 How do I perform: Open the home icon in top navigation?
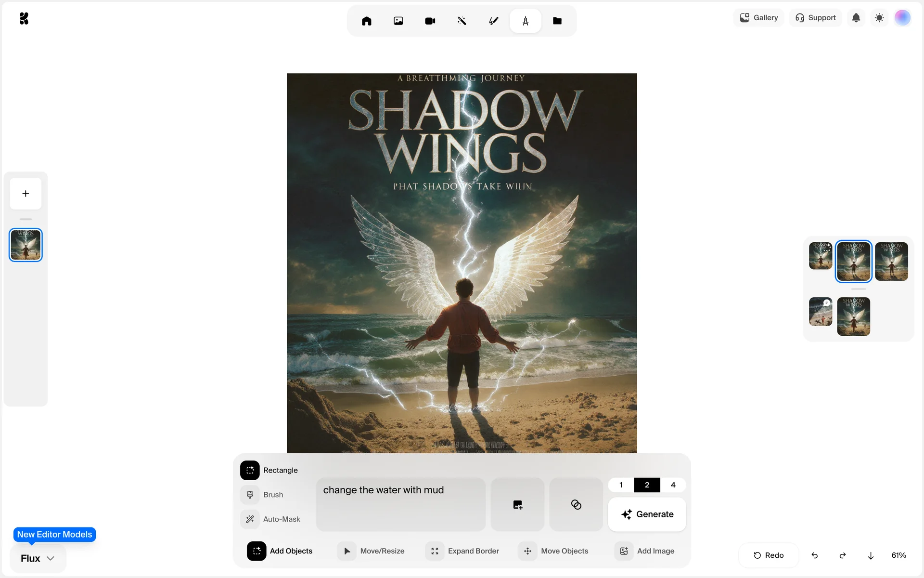[366, 21]
